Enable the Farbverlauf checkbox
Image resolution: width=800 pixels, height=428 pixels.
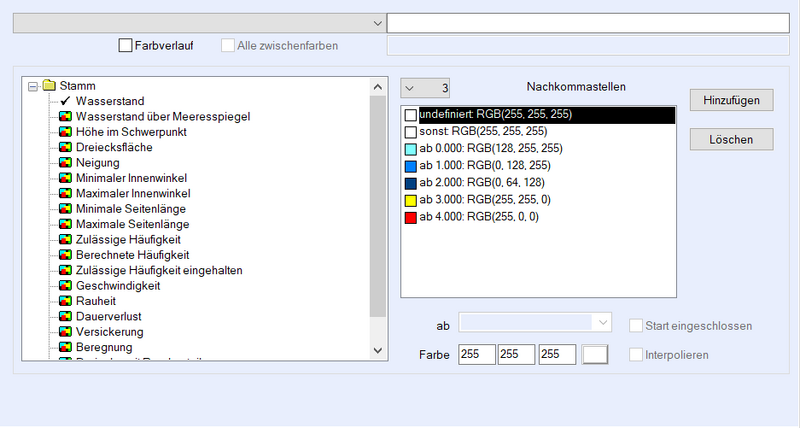(125, 45)
